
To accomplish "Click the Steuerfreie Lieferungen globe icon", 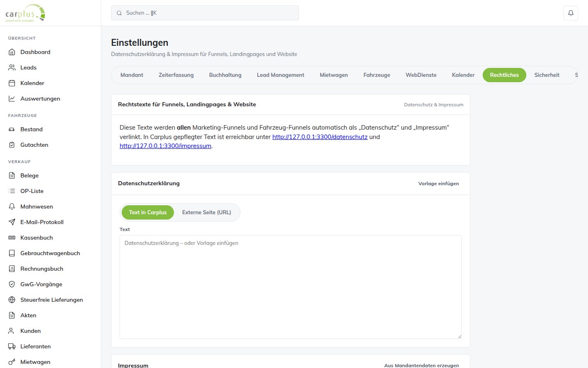I will click(x=12, y=300).
